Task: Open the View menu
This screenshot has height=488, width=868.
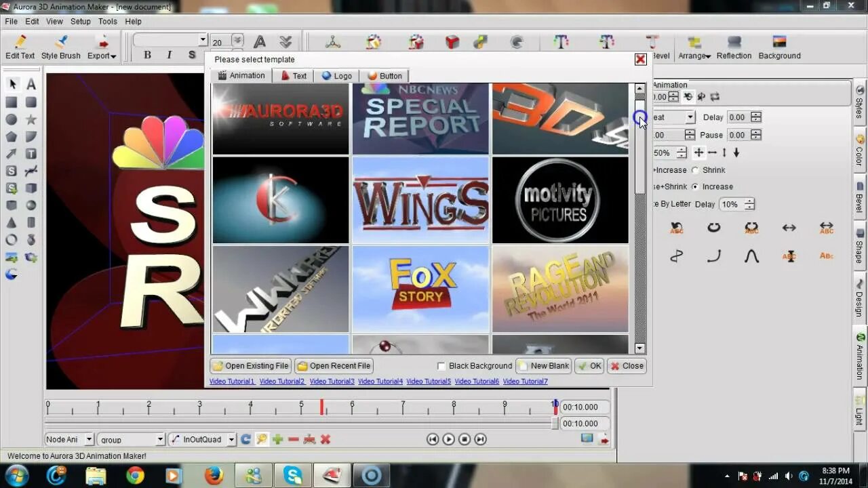Action: tap(54, 22)
